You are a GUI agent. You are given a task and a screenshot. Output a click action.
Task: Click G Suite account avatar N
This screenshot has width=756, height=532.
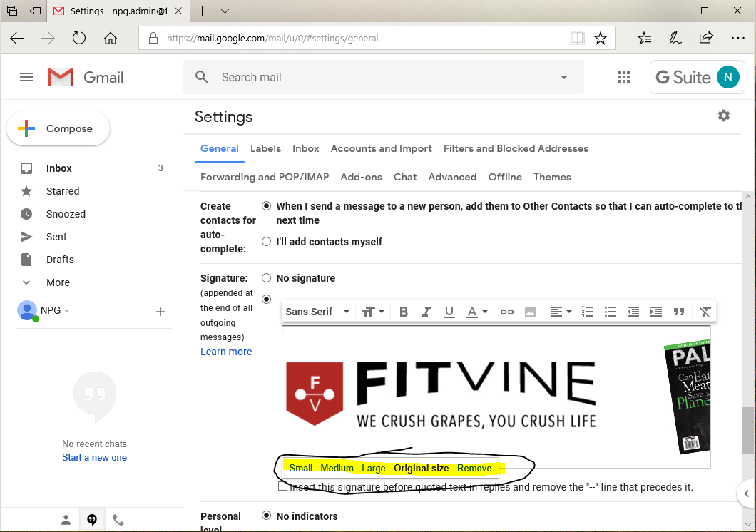(x=727, y=77)
